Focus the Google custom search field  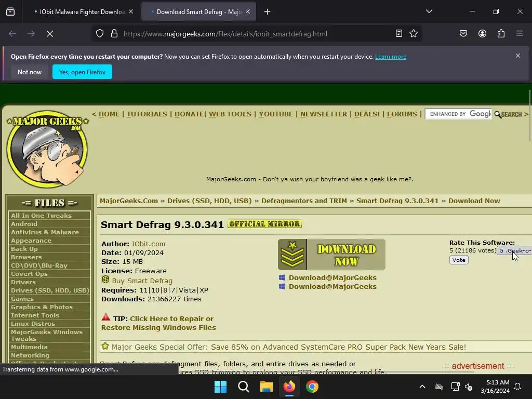point(458,114)
